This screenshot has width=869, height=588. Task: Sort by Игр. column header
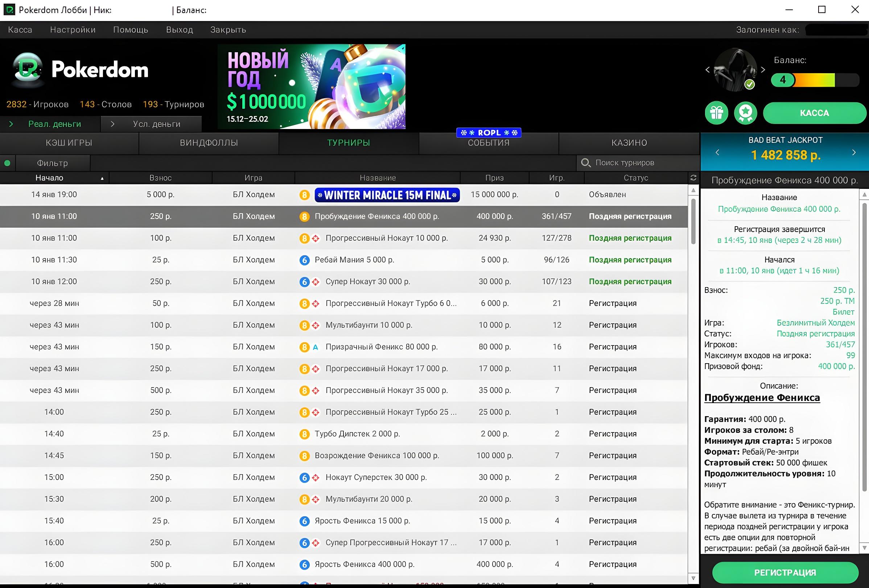pyautogui.click(x=556, y=178)
